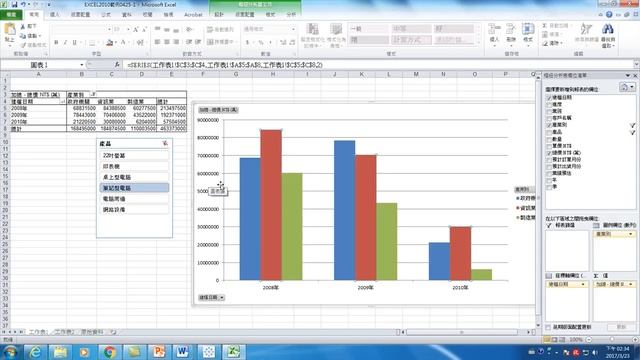This screenshot has width=640, height=360.
Task: Apply the 壞 (Bad) cell style swatch
Action: click(x=369, y=40)
